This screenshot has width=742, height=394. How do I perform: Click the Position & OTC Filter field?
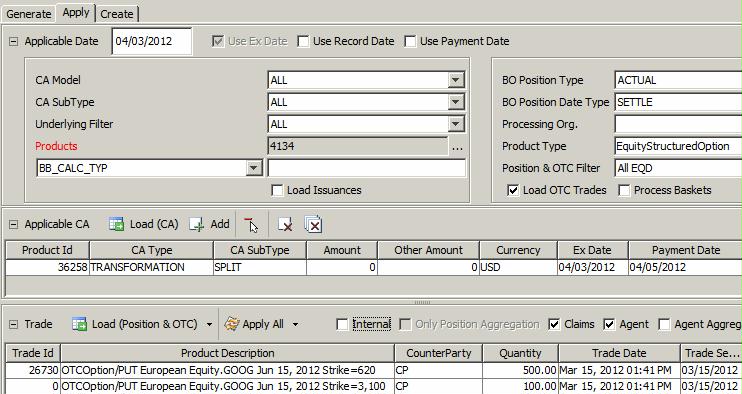(x=678, y=168)
